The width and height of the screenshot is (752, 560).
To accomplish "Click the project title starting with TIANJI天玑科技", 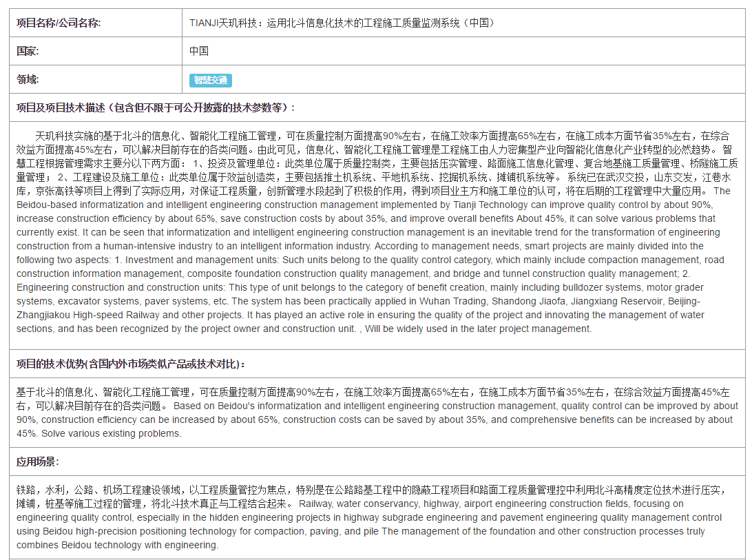I will pos(342,23).
